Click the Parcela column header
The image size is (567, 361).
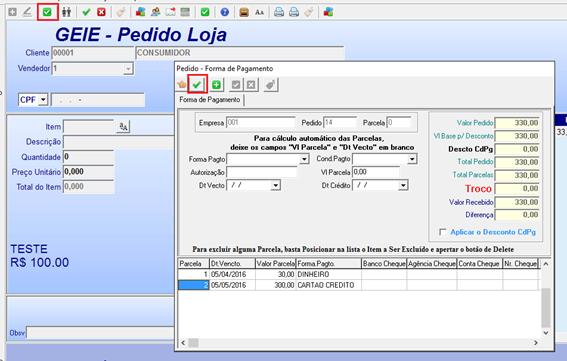click(x=194, y=263)
